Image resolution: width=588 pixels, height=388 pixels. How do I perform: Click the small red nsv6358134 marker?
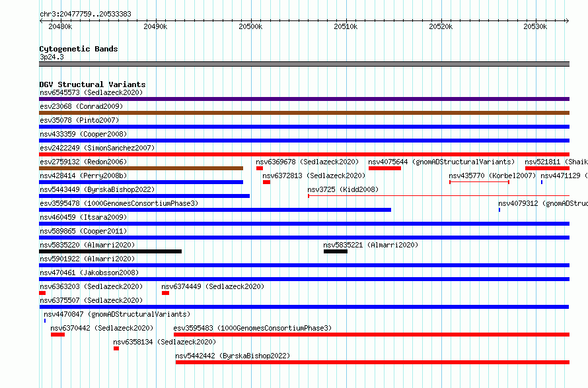click(x=116, y=348)
